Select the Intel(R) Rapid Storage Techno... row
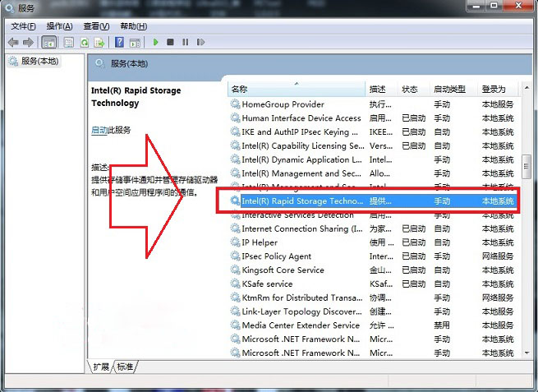The height and width of the screenshot is (392, 538). (x=372, y=201)
